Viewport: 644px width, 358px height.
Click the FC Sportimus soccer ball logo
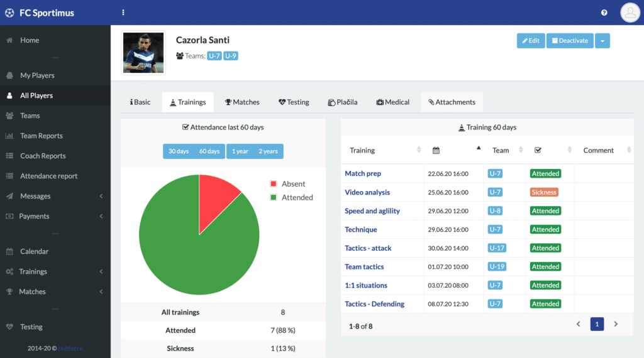pos(9,13)
